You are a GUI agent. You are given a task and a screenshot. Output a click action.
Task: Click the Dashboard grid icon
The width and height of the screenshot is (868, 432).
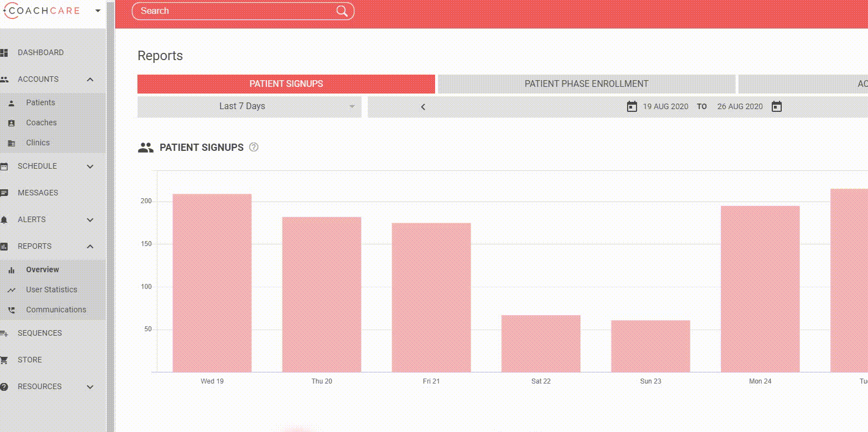4,53
